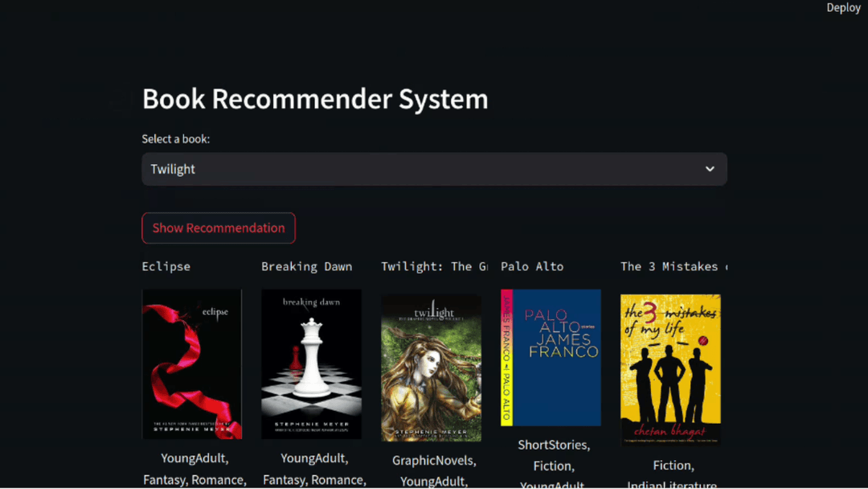Click the Eclipse title text
The image size is (868, 489).
[x=166, y=266]
